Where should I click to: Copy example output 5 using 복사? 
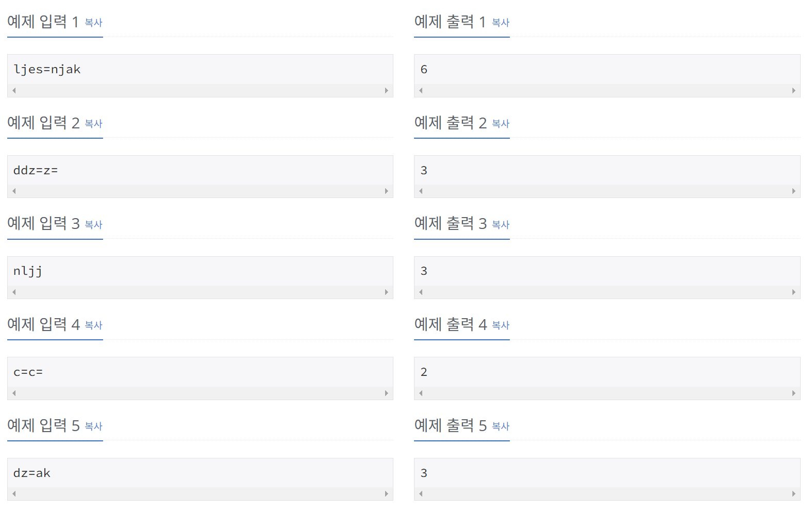[500, 426]
